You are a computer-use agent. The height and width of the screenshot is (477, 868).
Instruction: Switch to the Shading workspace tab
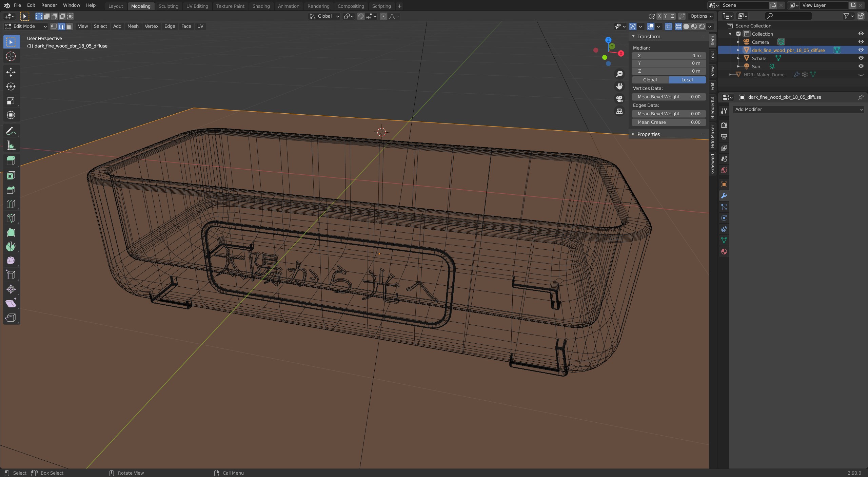click(261, 6)
